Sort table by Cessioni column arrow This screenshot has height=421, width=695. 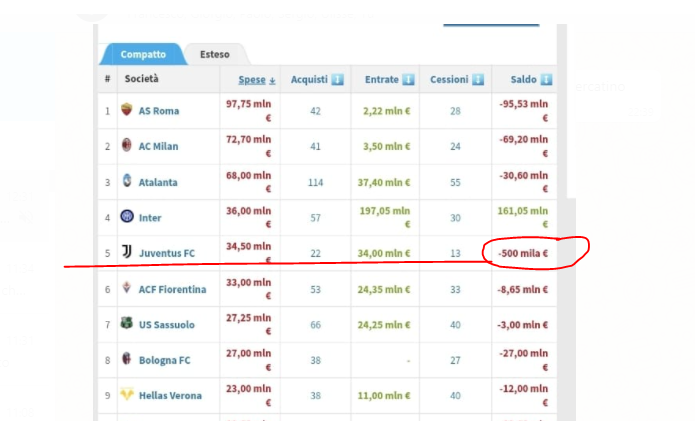pyautogui.click(x=478, y=79)
